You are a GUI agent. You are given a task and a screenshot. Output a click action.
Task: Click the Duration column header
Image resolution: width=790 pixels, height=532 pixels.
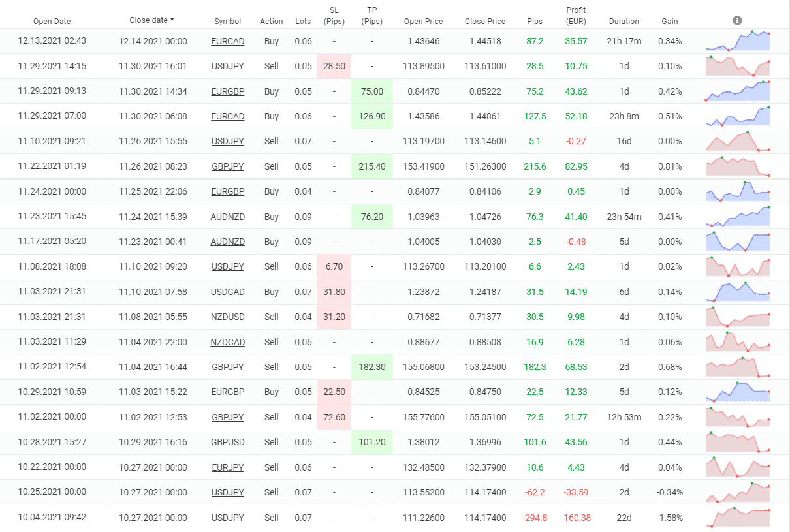pyautogui.click(x=624, y=22)
